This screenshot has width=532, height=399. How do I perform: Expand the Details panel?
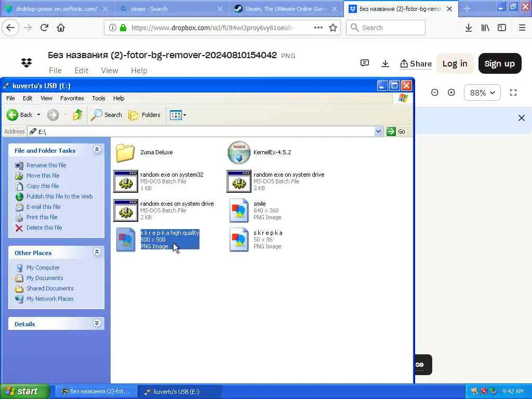97,323
